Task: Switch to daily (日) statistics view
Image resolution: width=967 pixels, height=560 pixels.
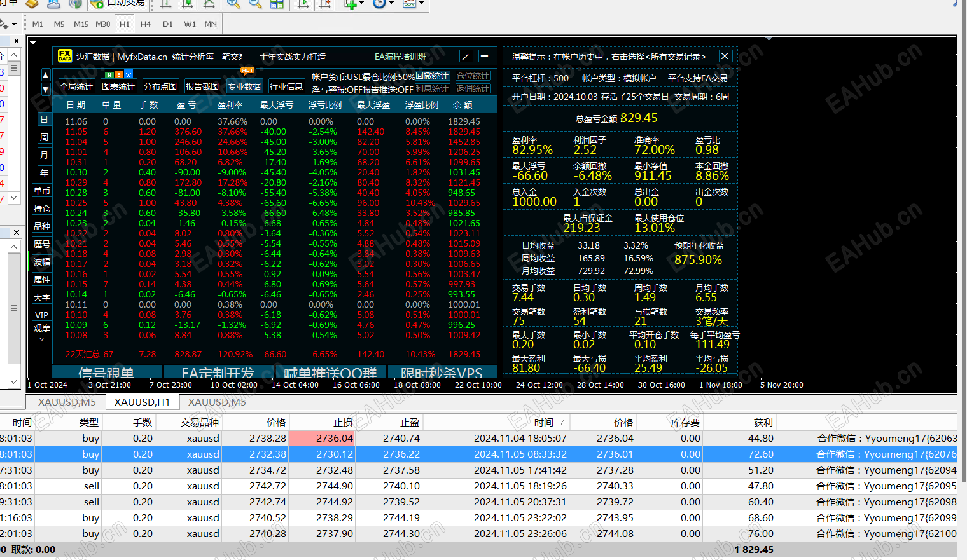Action: [x=44, y=120]
